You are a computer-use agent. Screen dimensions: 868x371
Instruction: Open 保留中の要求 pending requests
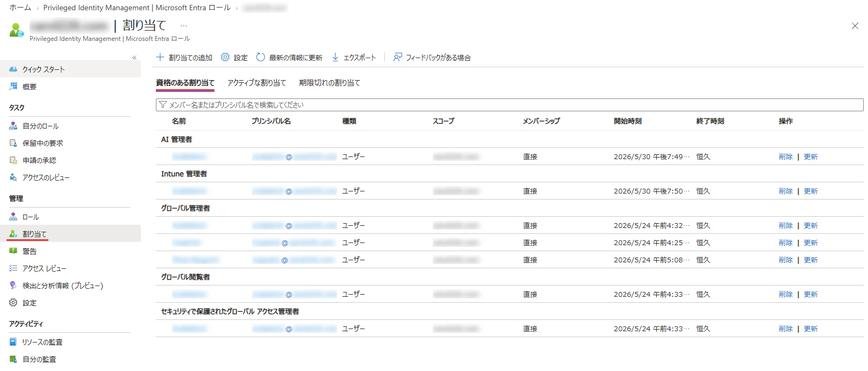click(x=42, y=143)
